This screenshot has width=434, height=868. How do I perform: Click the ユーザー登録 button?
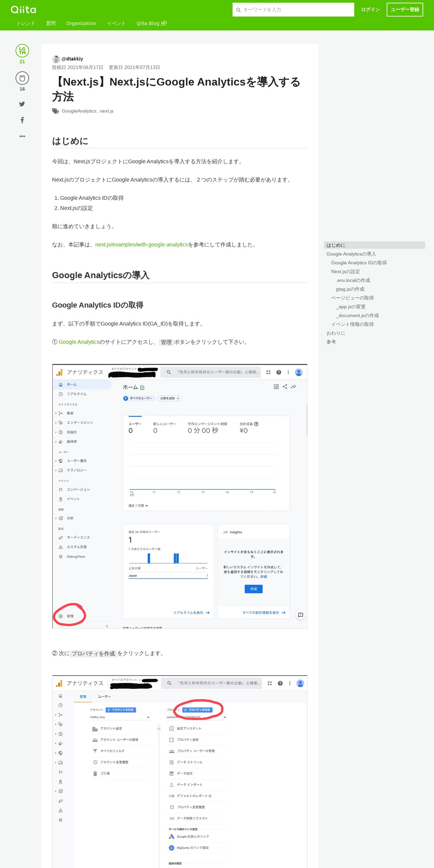click(405, 10)
